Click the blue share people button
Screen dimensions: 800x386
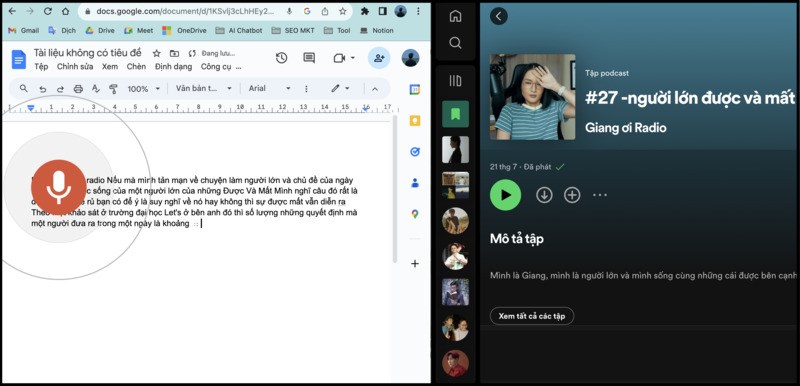coord(379,58)
